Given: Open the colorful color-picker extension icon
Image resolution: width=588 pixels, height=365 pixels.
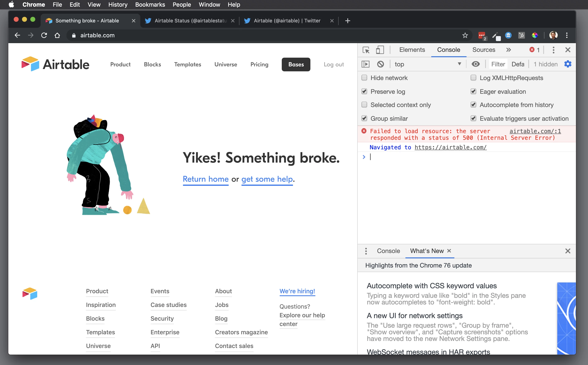Looking at the screenshot, I should (x=535, y=35).
